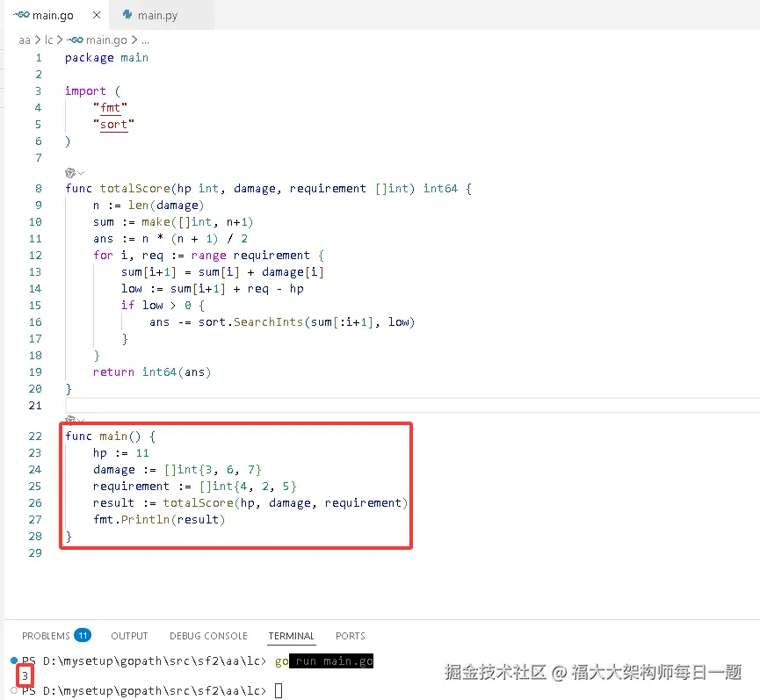Click the 'lc' breadcrumb folder
The image size is (760, 700).
pyautogui.click(x=48, y=40)
